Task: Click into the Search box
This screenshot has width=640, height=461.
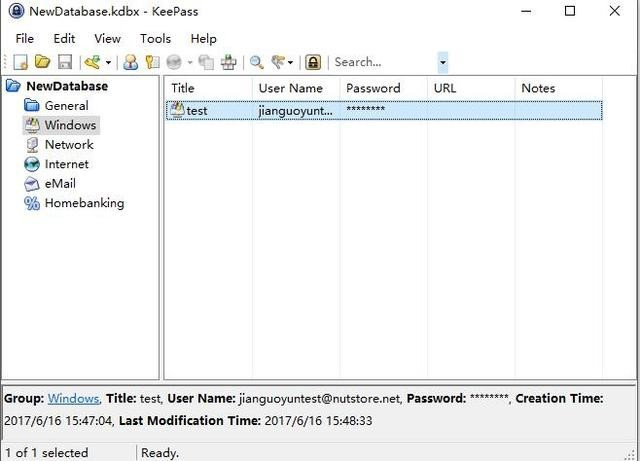Action: (384, 62)
